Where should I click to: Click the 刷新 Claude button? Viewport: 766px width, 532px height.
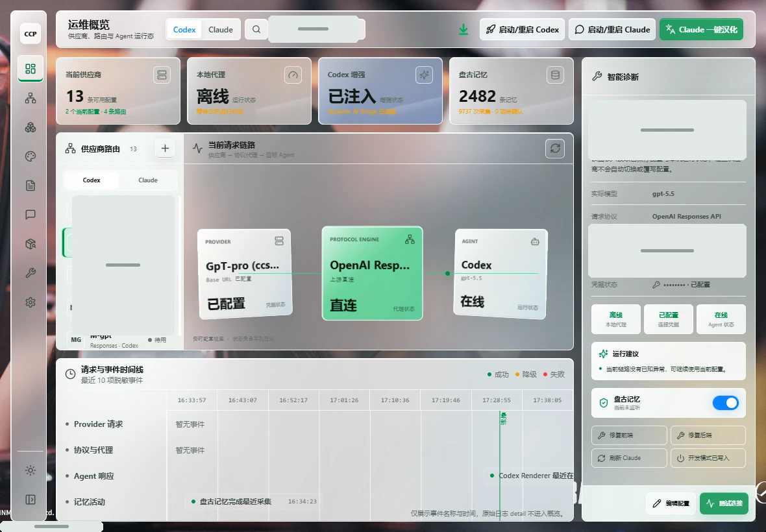pyautogui.click(x=629, y=458)
